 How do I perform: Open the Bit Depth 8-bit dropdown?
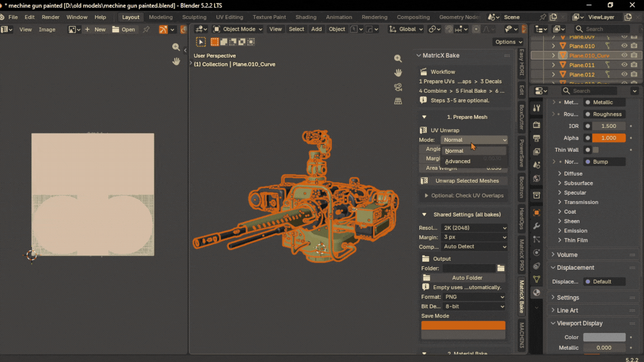click(x=475, y=306)
